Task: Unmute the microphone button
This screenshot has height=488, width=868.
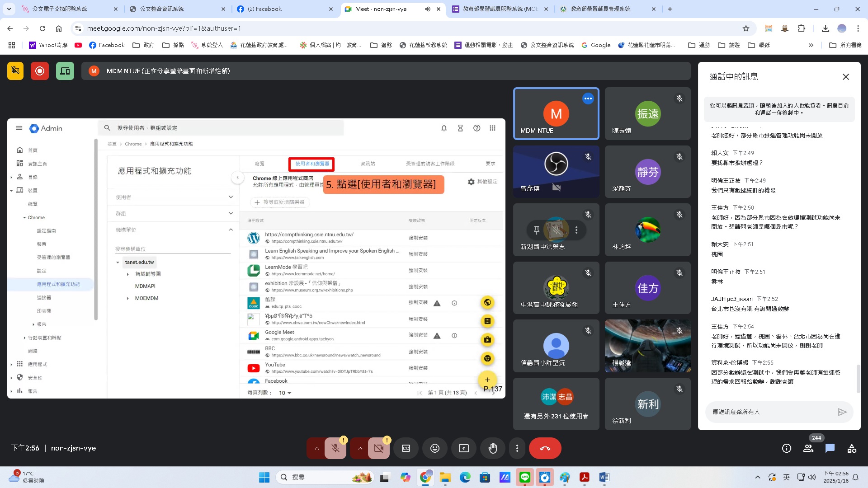Action: tap(335, 448)
